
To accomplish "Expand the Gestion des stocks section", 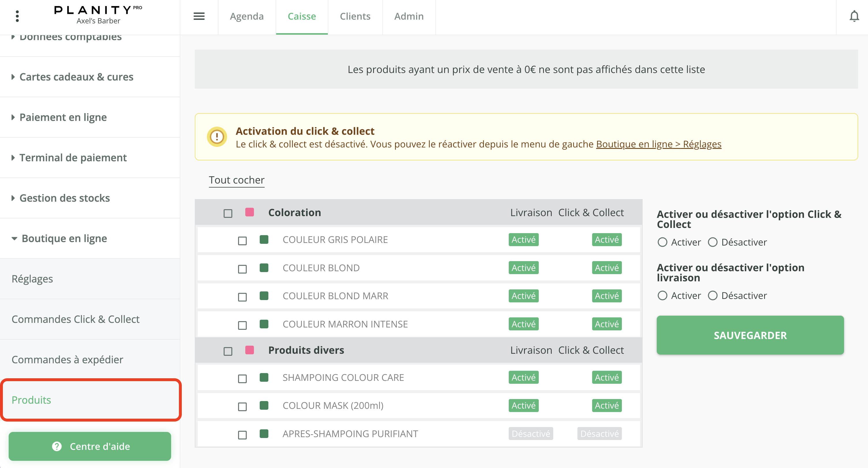I will point(64,198).
